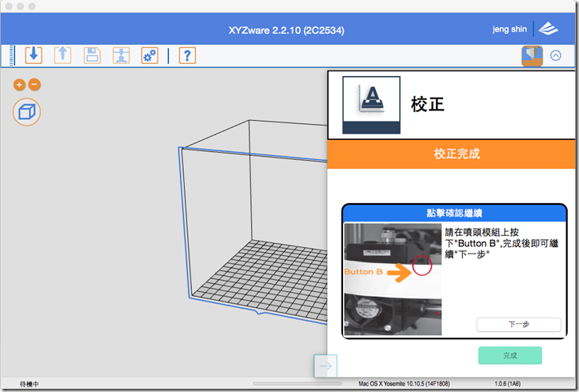Click the Save floppy disk icon

pyautogui.click(x=92, y=55)
